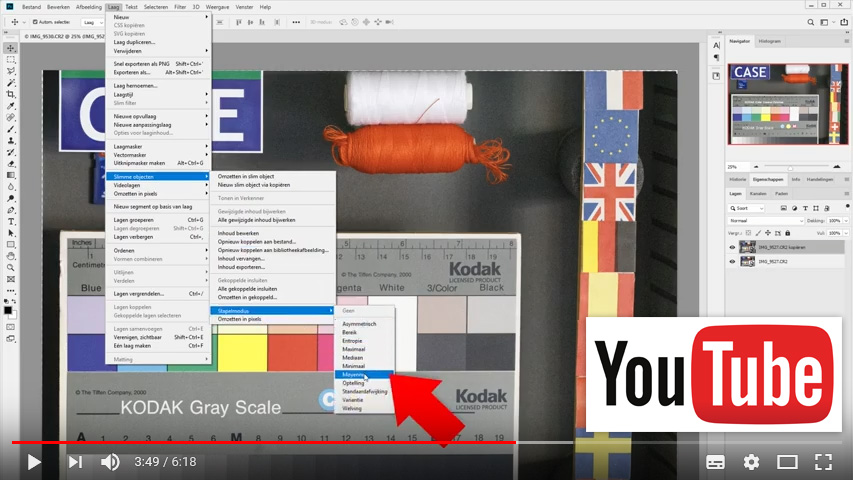Select the Move tool in toolbox
Viewport: 853px width, 480px height.
point(11,48)
